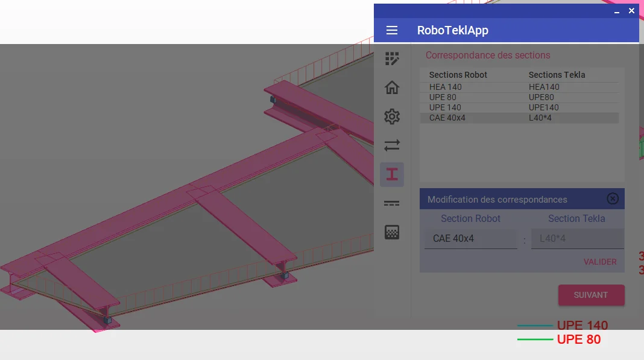Open the grid edit icon in sidebar
The width and height of the screenshot is (644, 360).
coord(392,58)
